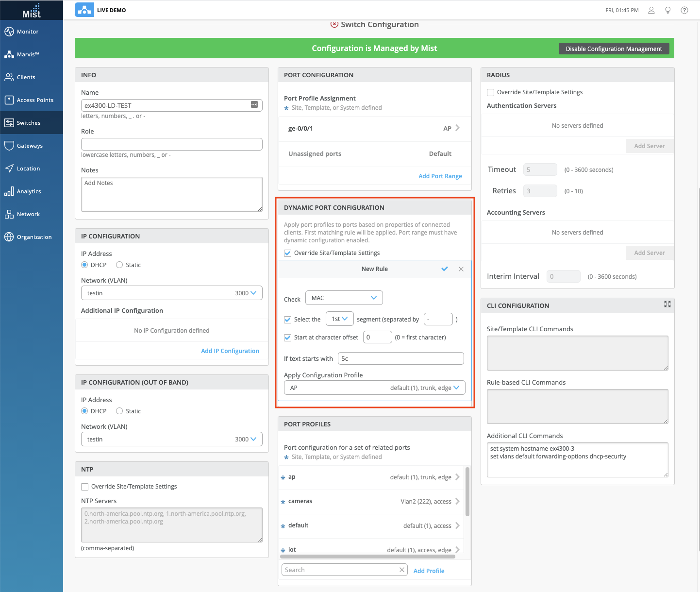
Task: Click Disable Configuration Management button
Action: pyautogui.click(x=614, y=49)
